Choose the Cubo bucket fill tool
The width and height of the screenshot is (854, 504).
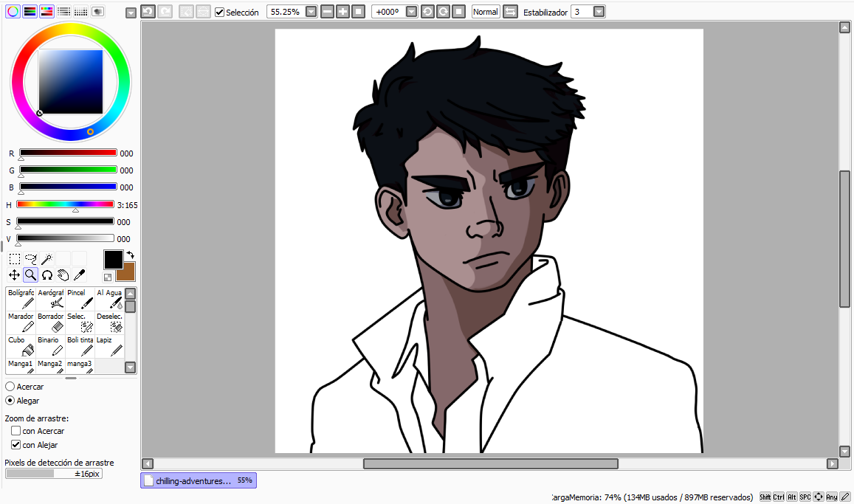(21, 346)
